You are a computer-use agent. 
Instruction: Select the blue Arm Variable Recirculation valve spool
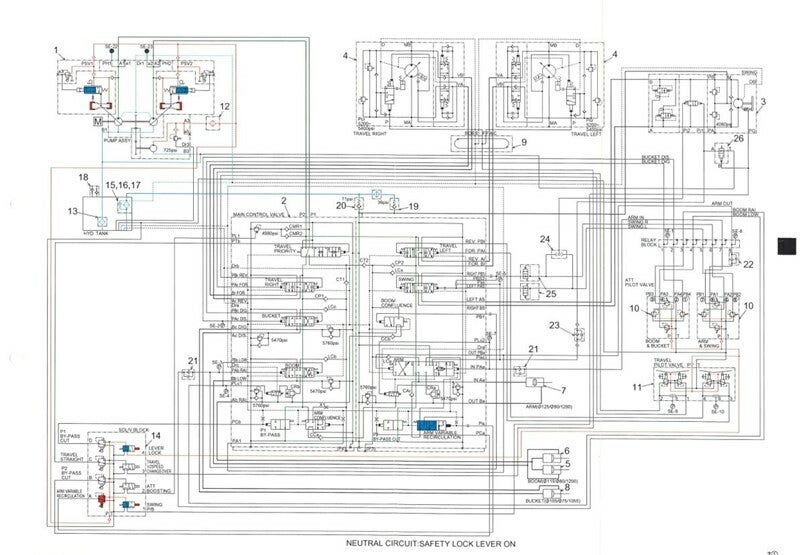(427, 425)
